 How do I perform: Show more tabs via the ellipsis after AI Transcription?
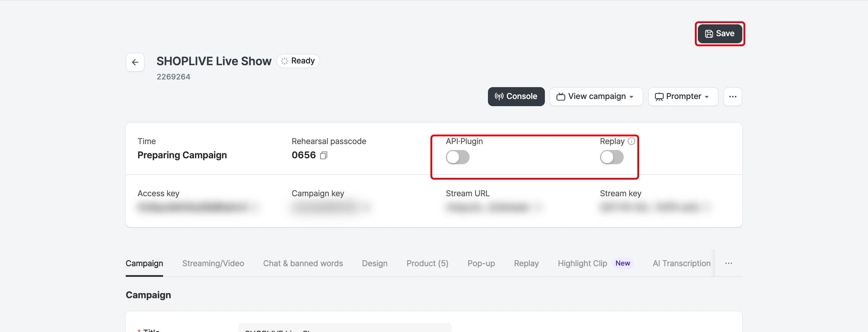point(728,263)
